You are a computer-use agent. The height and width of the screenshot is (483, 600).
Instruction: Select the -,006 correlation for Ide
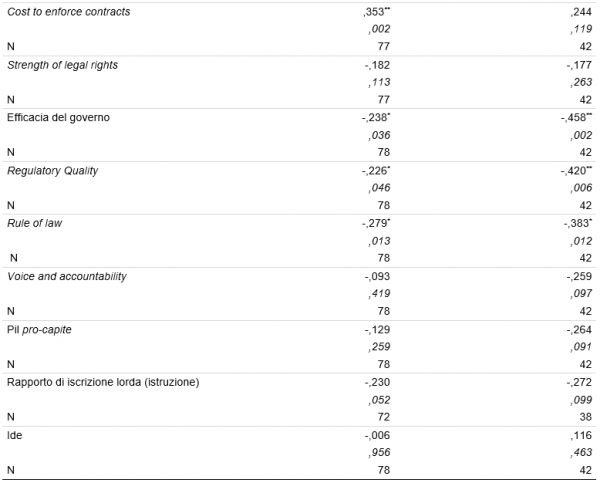tap(376, 435)
